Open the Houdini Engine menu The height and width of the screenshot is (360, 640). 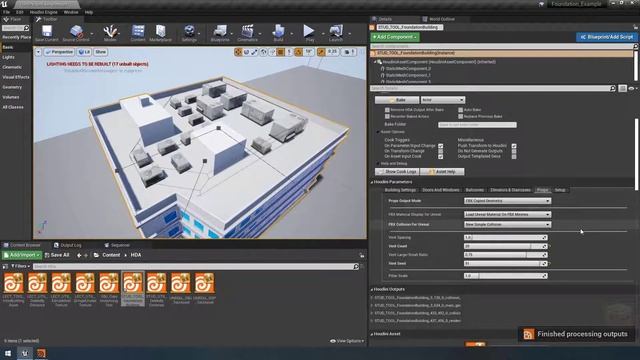43,12
